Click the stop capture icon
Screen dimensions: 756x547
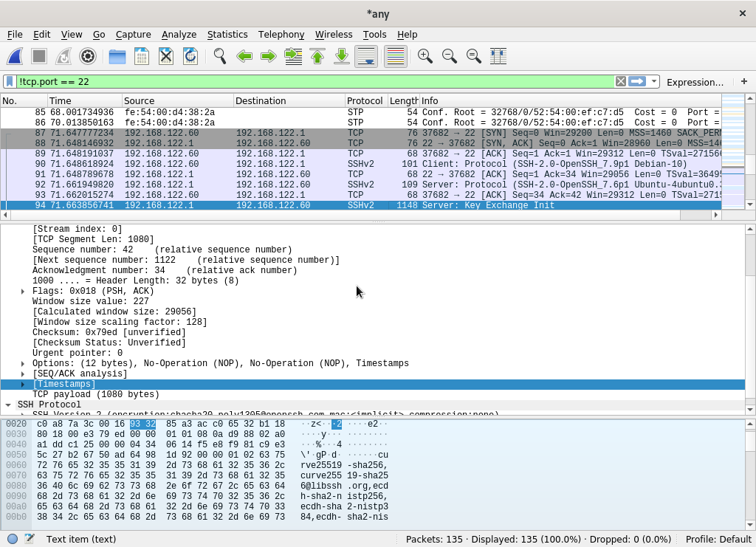point(38,56)
